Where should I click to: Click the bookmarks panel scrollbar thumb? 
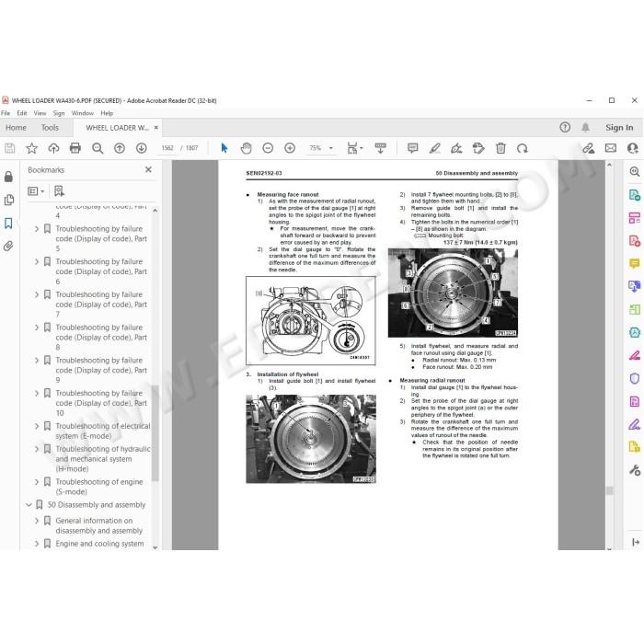coord(155,432)
